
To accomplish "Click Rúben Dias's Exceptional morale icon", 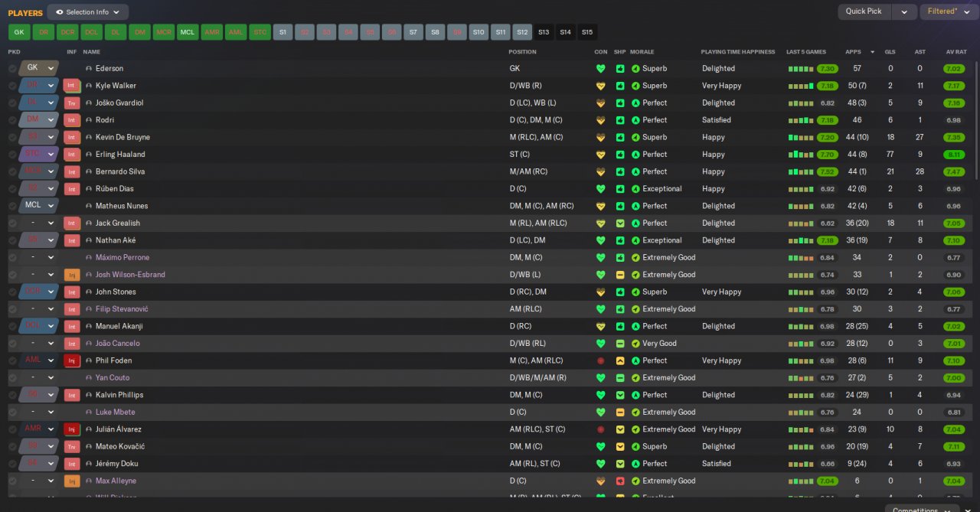I will (x=635, y=188).
